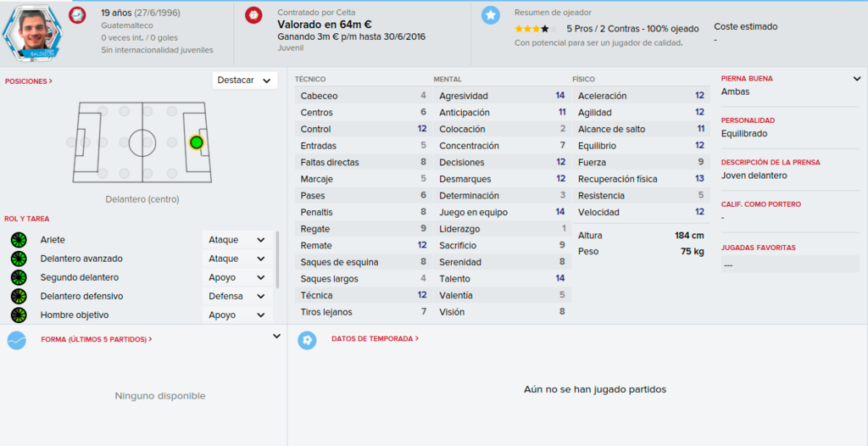This screenshot has width=868, height=446.
Task: Collapse the Pierna buena side panel chevron
Action: [857, 79]
